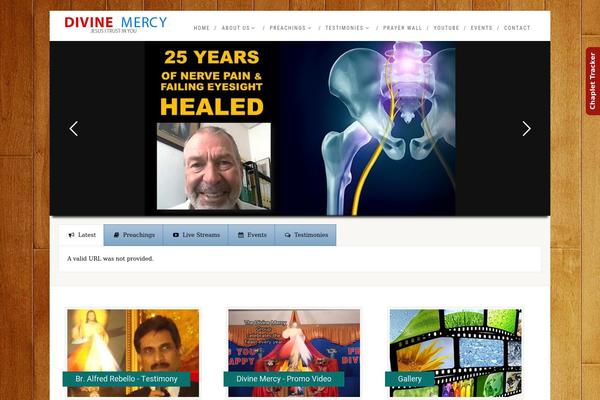Open the Home menu item
The image size is (600, 400).
click(202, 28)
